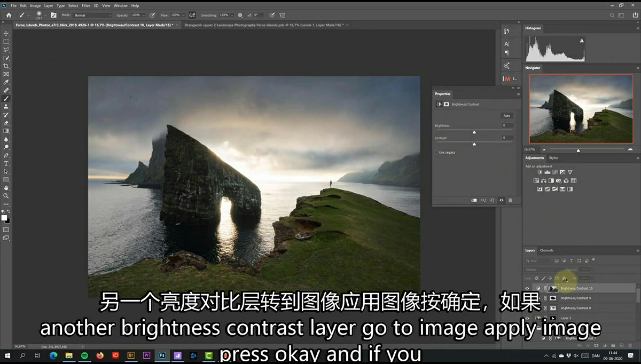Delete adjustment via Properties trash icon
Screen dimensions: 641x364
(510, 200)
